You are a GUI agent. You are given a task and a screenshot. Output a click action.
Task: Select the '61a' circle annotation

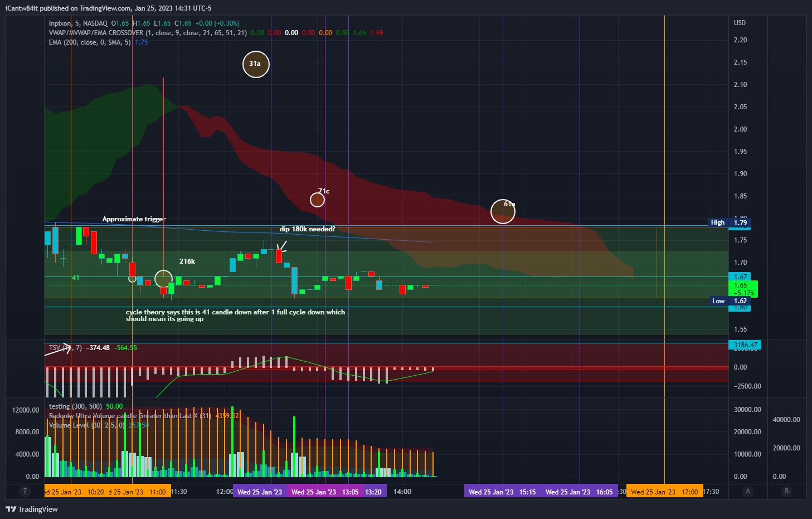pyautogui.click(x=503, y=211)
